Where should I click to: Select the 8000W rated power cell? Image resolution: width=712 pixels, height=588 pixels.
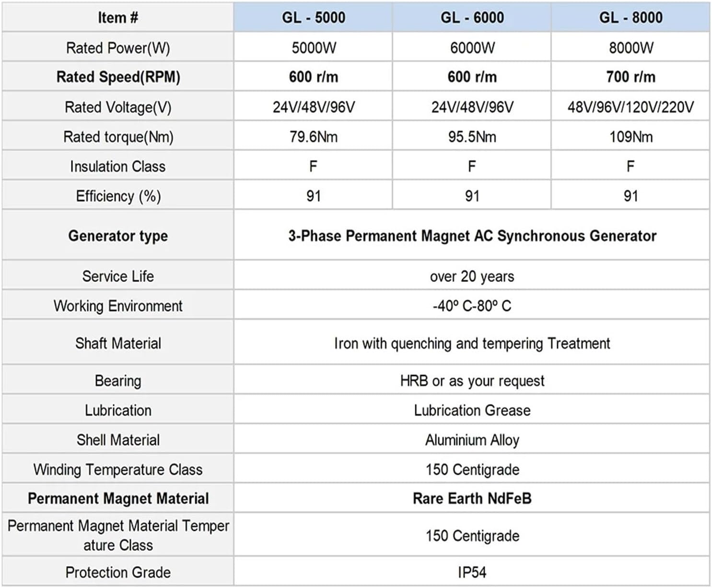[630, 47]
